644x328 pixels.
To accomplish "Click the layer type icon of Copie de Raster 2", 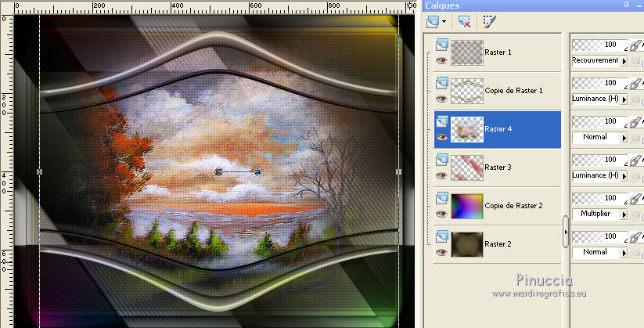I will [x=442, y=198].
